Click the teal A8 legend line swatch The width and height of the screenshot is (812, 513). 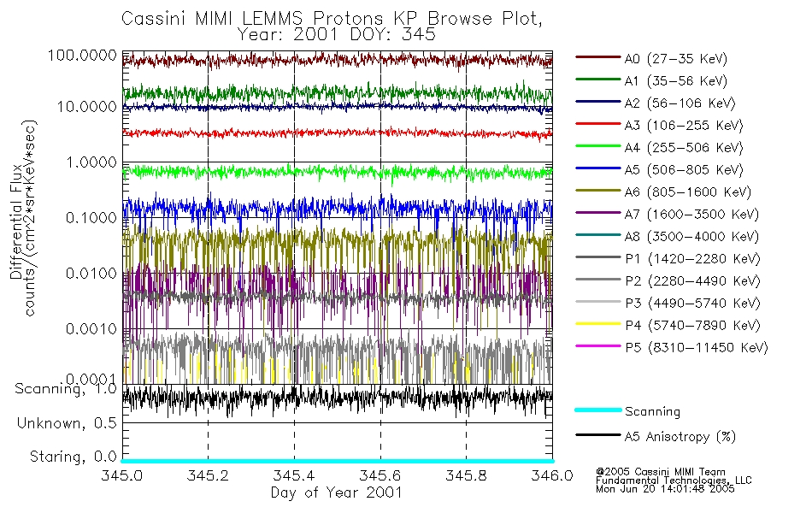click(x=597, y=235)
